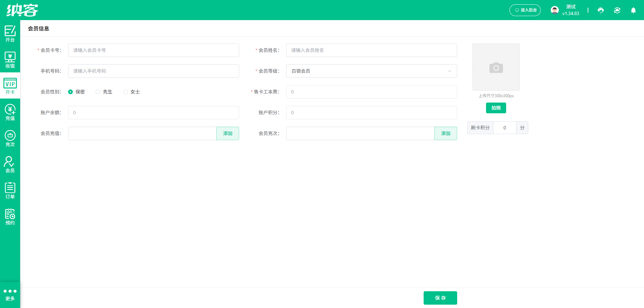
Task: Open the 会员 member sidebar item
Action: (10, 164)
